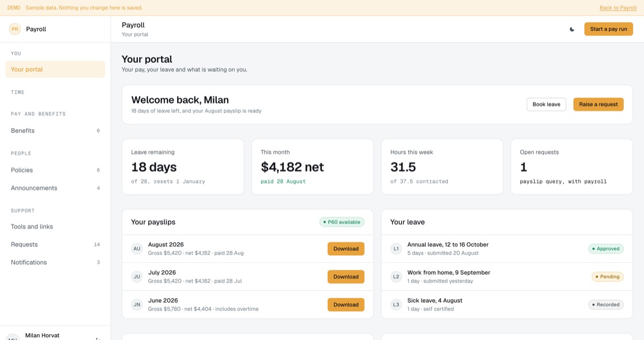Click the PAY AND BENEFITS section header
This screenshot has width=644, height=340.
pyautogui.click(x=38, y=114)
